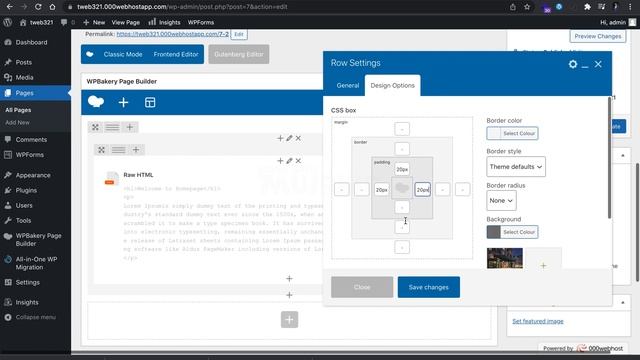Open Insights in admin bar
Viewport: 640px width, 360px height.
(164, 22)
